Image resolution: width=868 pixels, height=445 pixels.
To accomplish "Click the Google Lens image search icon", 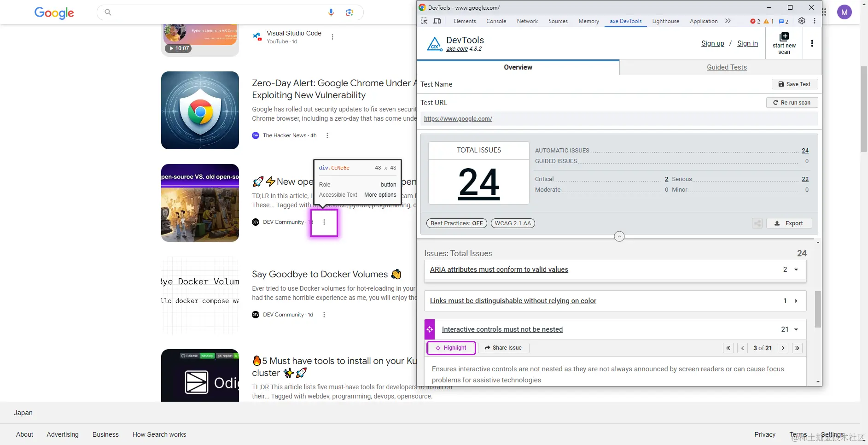I will coord(350,12).
